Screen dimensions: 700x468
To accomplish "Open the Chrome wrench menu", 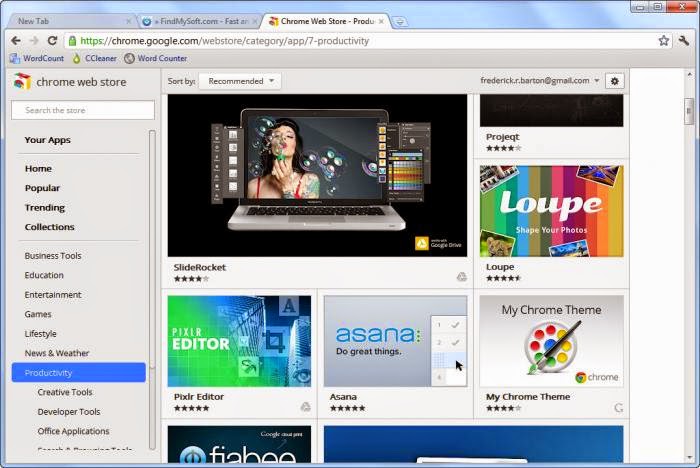I will pyautogui.click(x=683, y=41).
